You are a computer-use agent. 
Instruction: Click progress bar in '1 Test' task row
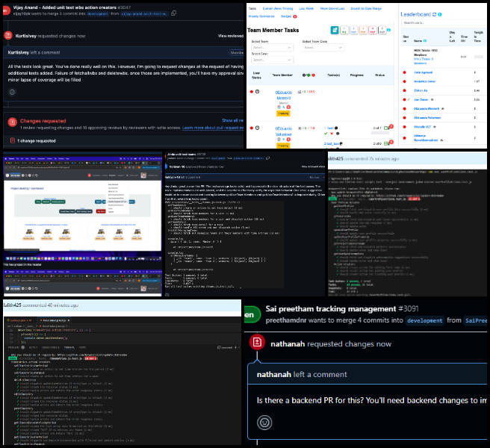point(380,133)
